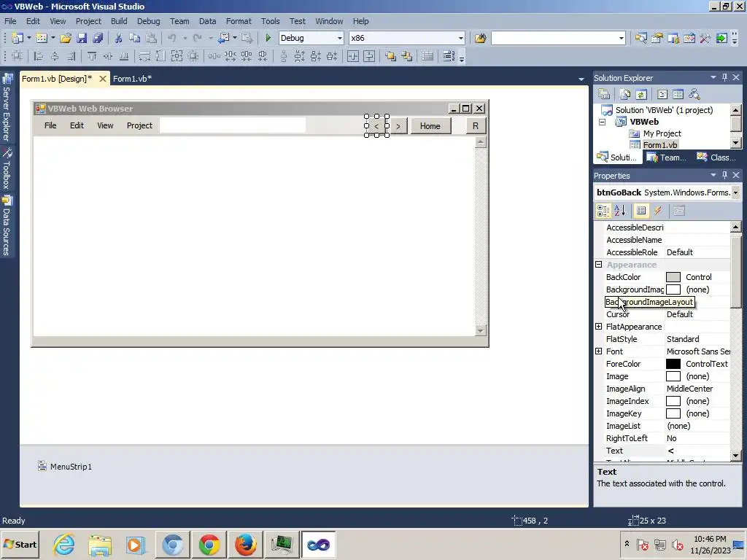Viewport: 747px width, 560px height.
Task: Open the Tools menu
Action: click(270, 21)
